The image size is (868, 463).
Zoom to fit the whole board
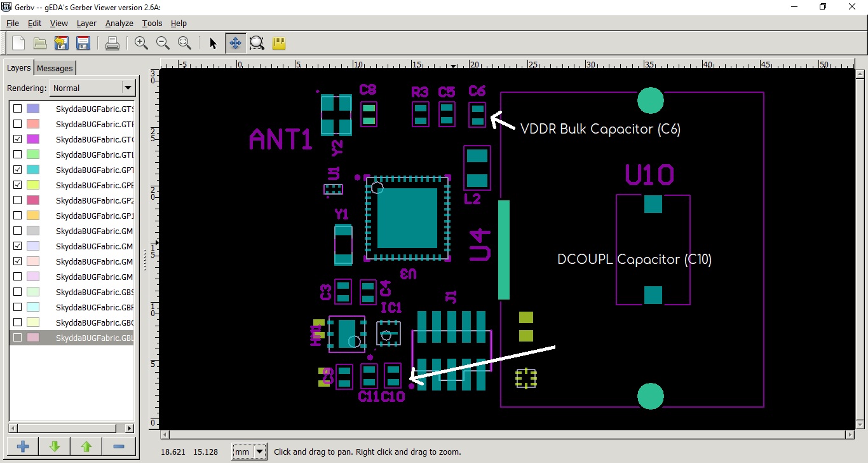tap(184, 43)
